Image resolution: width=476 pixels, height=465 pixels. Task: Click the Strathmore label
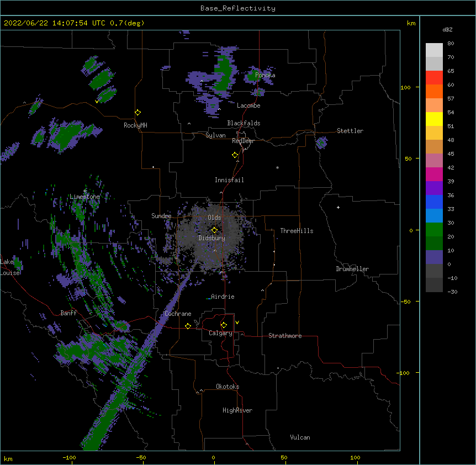point(285,336)
